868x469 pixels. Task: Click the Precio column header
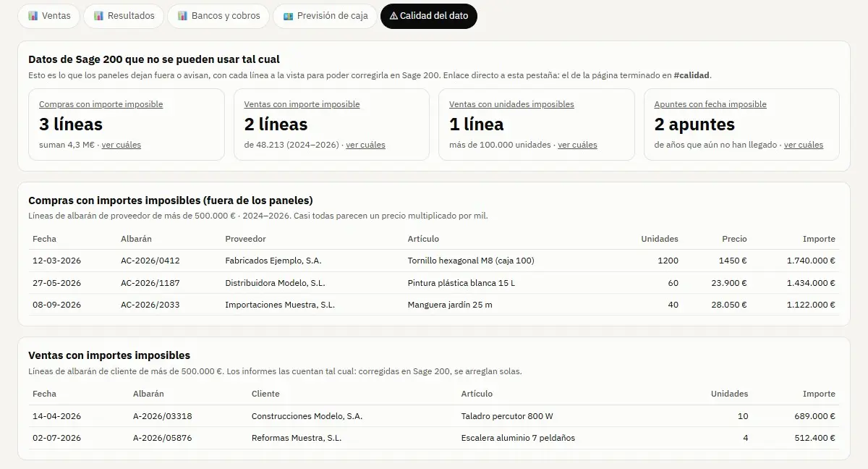(734, 239)
